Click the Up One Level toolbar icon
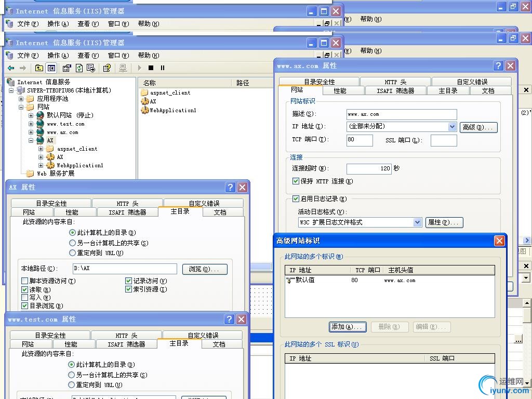The image size is (532, 399). [x=39, y=68]
